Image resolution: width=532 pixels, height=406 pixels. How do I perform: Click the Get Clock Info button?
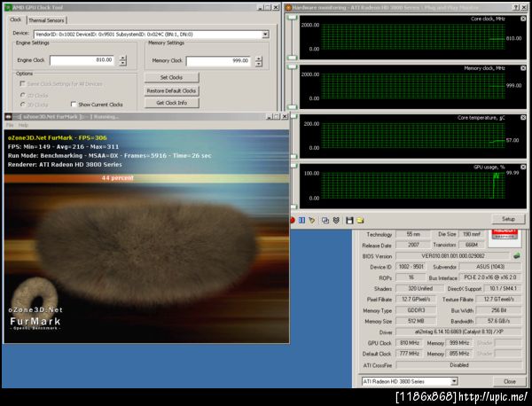pyautogui.click(x=171, y=103)
